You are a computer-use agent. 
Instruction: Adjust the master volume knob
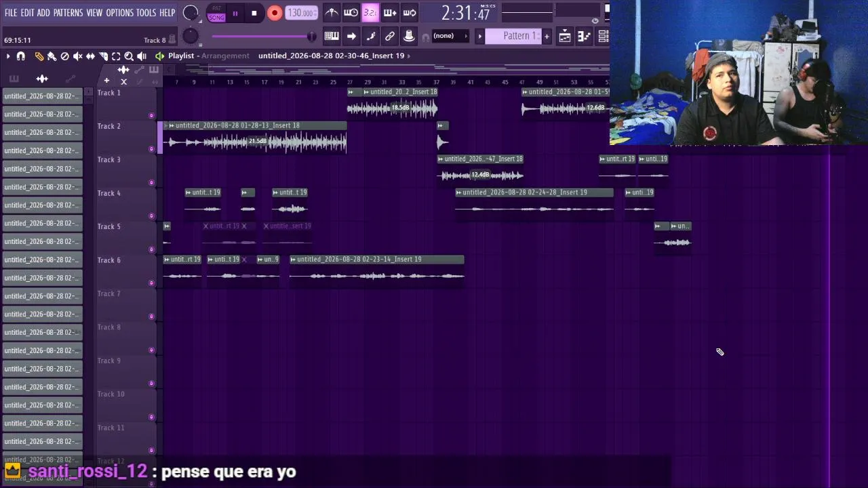coord(191,13)
